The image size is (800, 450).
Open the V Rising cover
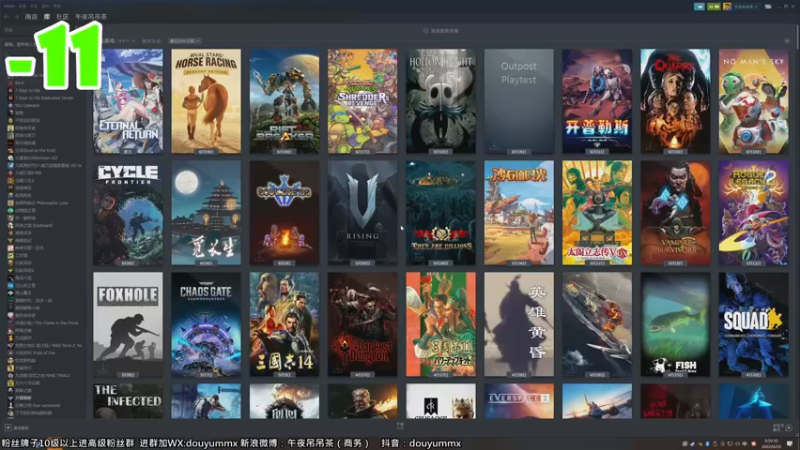coord(362,213)
